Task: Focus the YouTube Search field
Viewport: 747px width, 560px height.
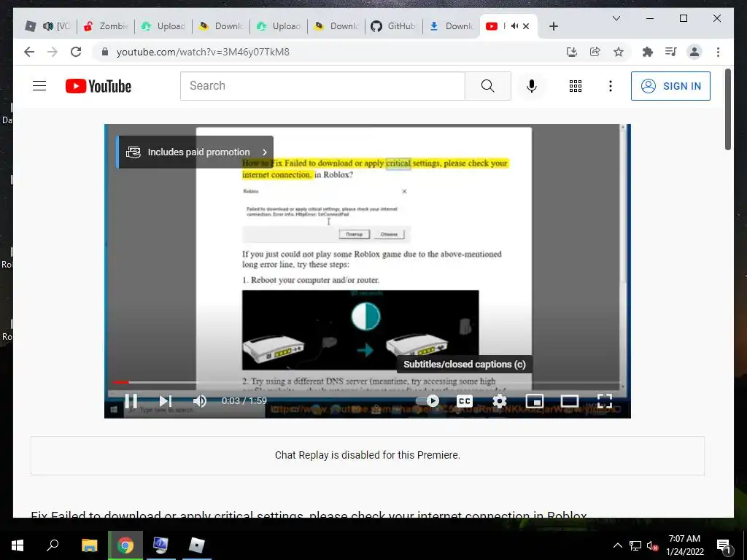Action: click(x=322, y=86)
